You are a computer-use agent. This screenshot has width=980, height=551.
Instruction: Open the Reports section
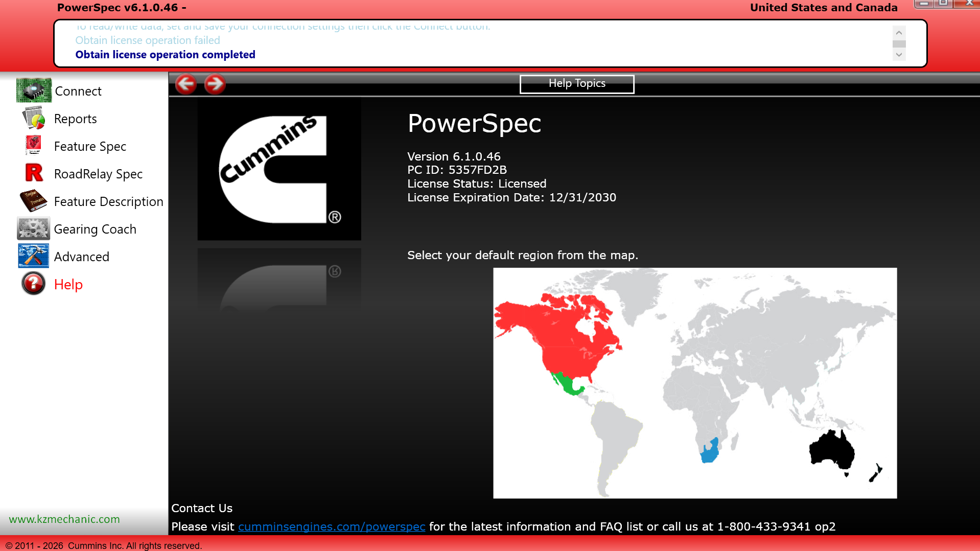click(76, 119)
